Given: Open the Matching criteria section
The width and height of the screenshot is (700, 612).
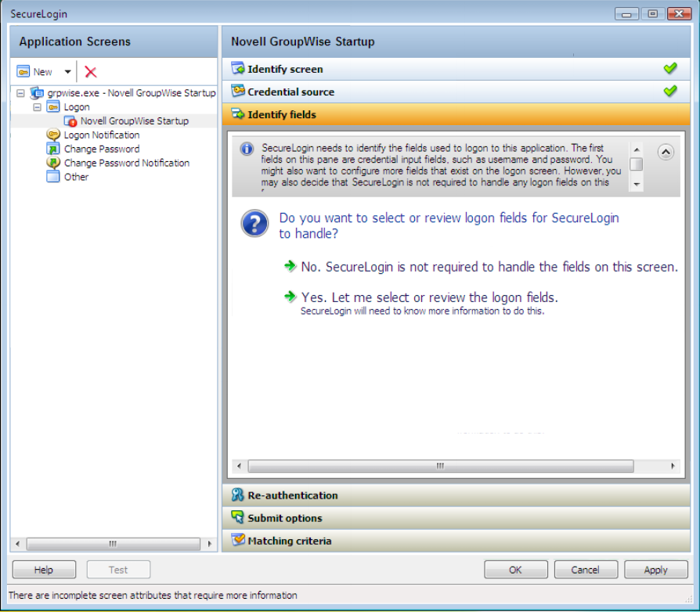Looking at the screenshot, I should (456, 541).
